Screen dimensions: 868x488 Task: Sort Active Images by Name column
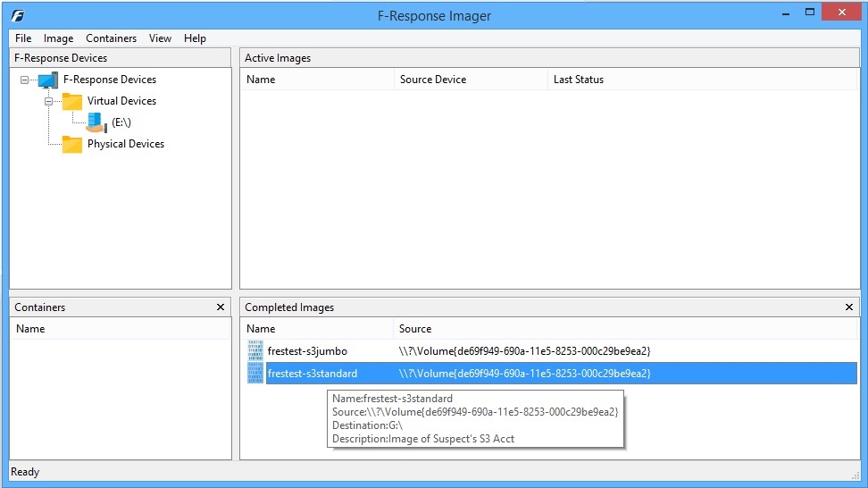[317, 80]
